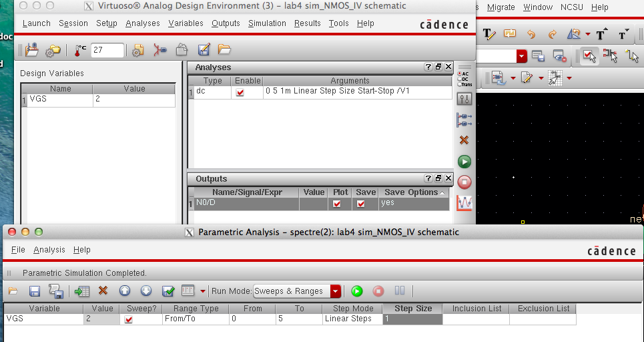Click the Help menu in Parametric Analysis window
The width and height of the screenshot is (644, 342).
pos(81,250)
